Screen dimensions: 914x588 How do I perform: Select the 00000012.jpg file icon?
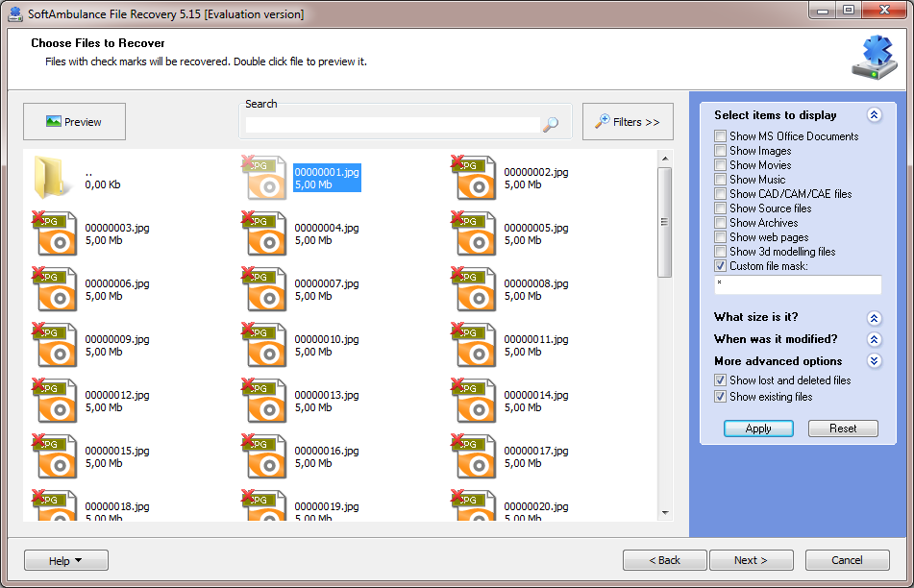click(54, 401)
